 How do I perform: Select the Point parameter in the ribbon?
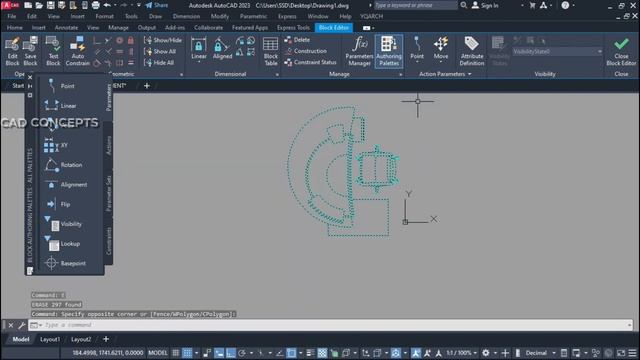pos(417,49)
